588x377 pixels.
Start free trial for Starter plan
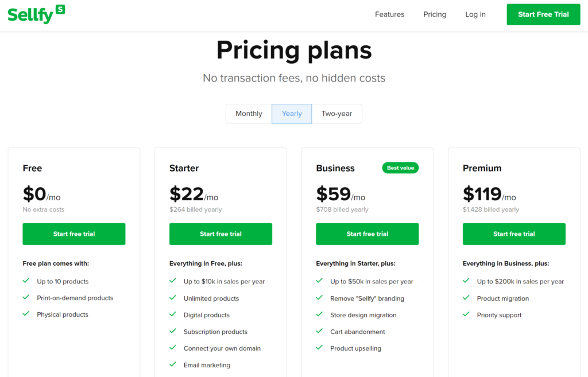coord(220,234)
